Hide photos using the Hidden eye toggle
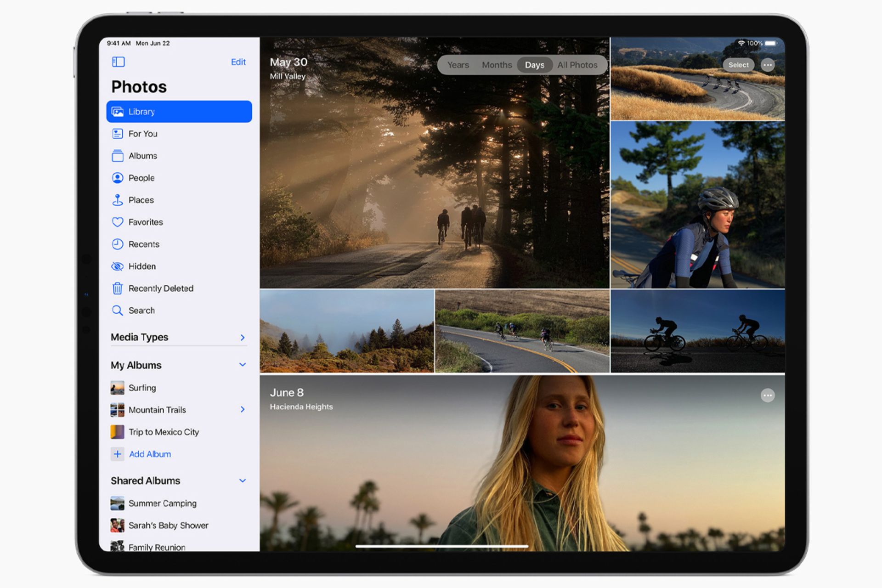 tap(119, 266)
